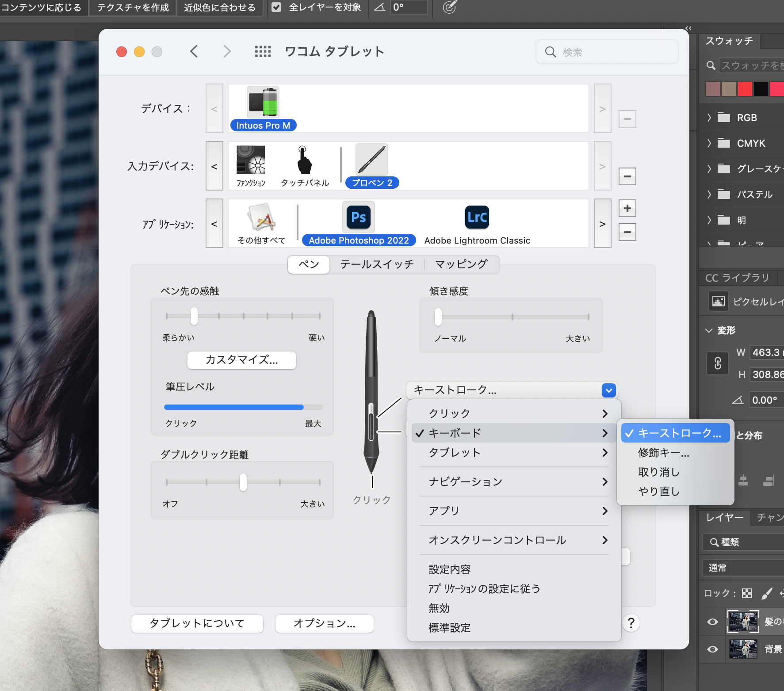Click the angle icon in Photoshop options bar
The width and height of the screenshot is (784, 691).
click(380, 7)
